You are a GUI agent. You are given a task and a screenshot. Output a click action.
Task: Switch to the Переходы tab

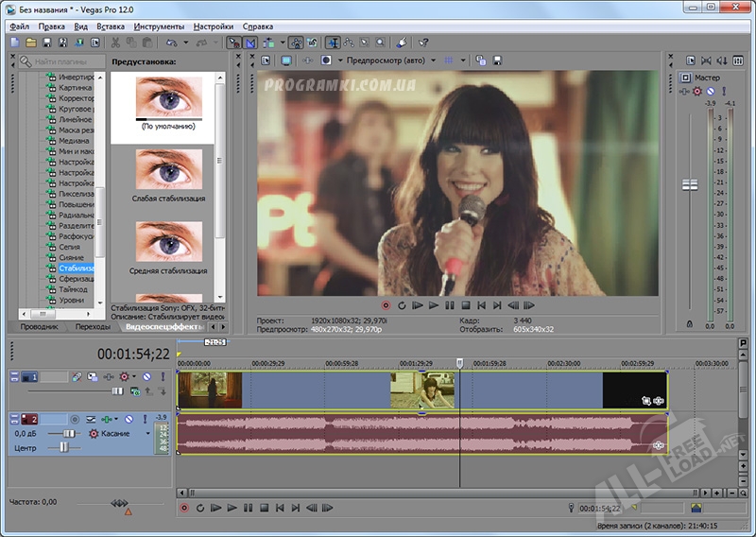coord(93,327)
